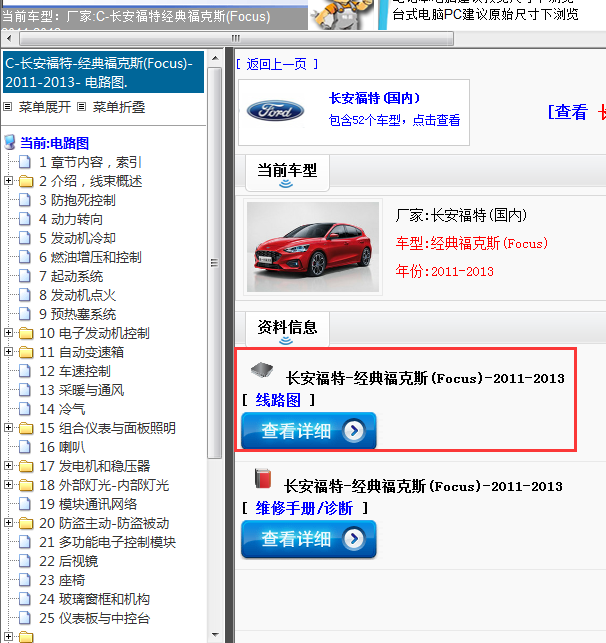Click the folder icon for 2 介绍，线束概述
This screenshot has height=643, width=606.
[x=26, y=181]
